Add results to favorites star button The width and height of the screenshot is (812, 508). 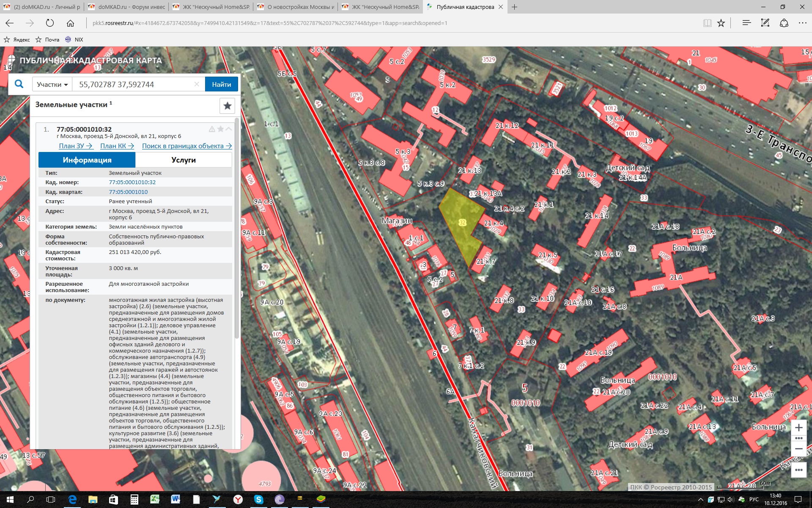(227, 106)
